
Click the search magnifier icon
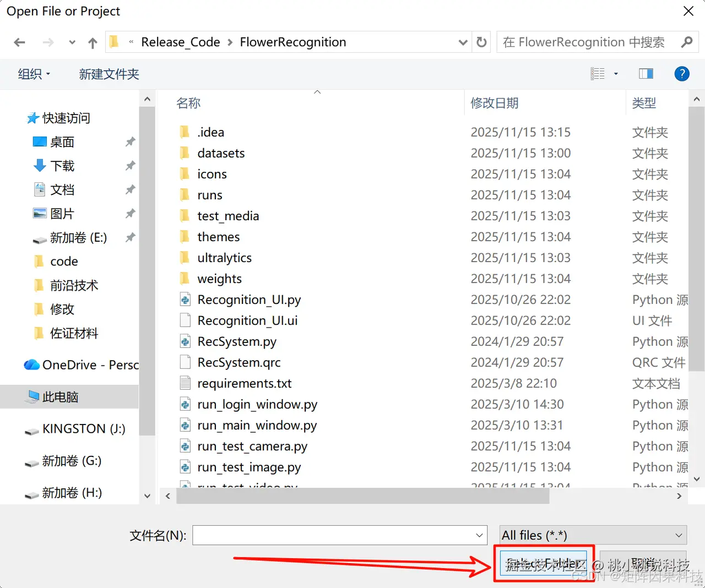(x=687, y=42)
